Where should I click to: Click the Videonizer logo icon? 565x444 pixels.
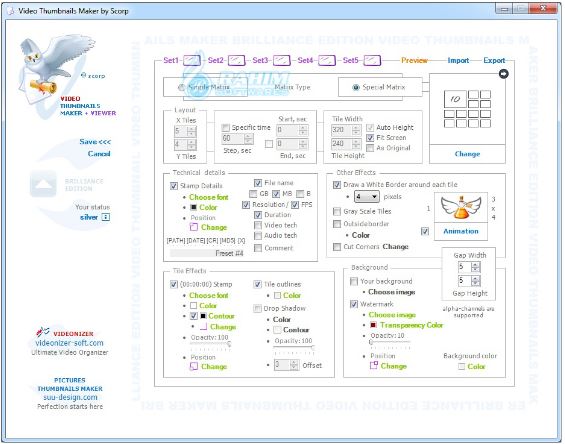pyautogui.click(x=43, y=332)
